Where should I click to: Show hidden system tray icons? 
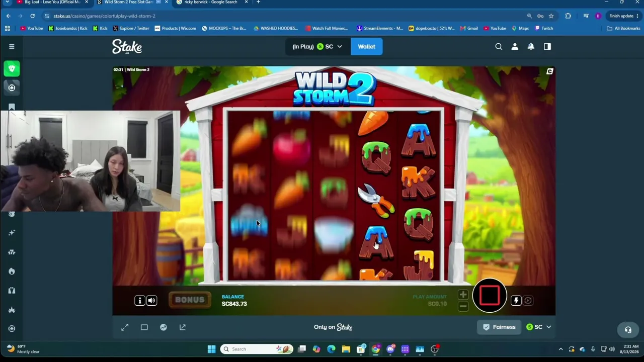coord(560,349)
